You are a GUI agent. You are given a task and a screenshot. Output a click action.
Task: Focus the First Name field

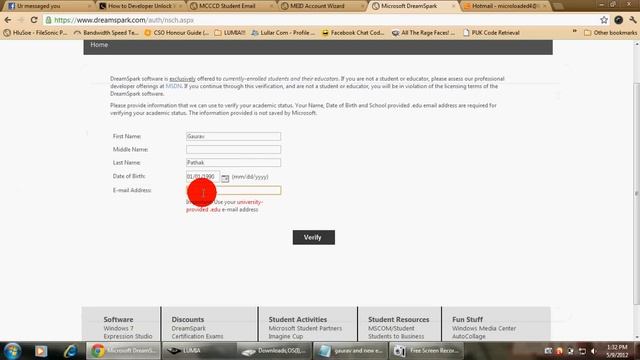coord(233,136)
